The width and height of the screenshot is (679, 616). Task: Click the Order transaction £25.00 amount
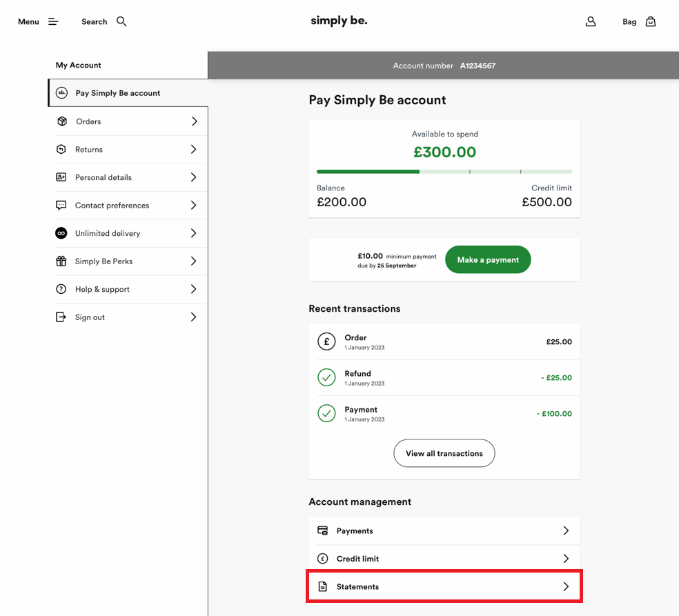(x=559, y=342)
